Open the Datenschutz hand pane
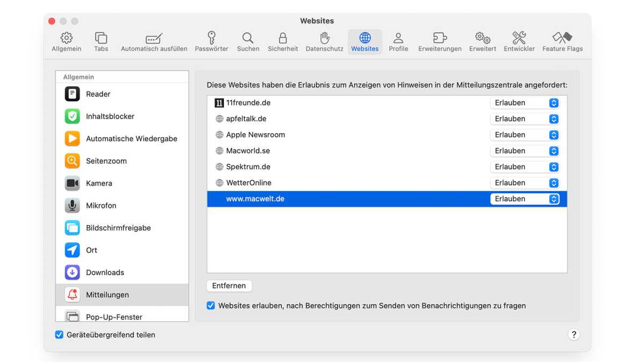Viewport: 644px width, 362px height. point(324,42)
